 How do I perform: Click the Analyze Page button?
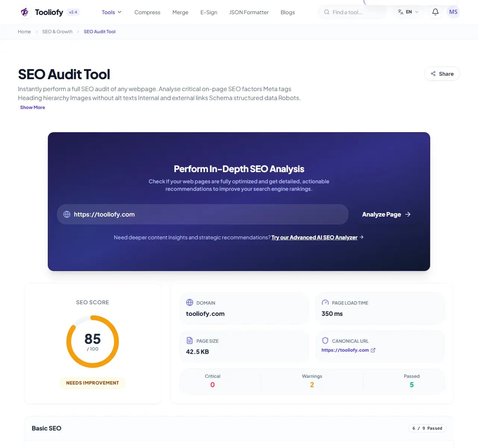point(387,214)
